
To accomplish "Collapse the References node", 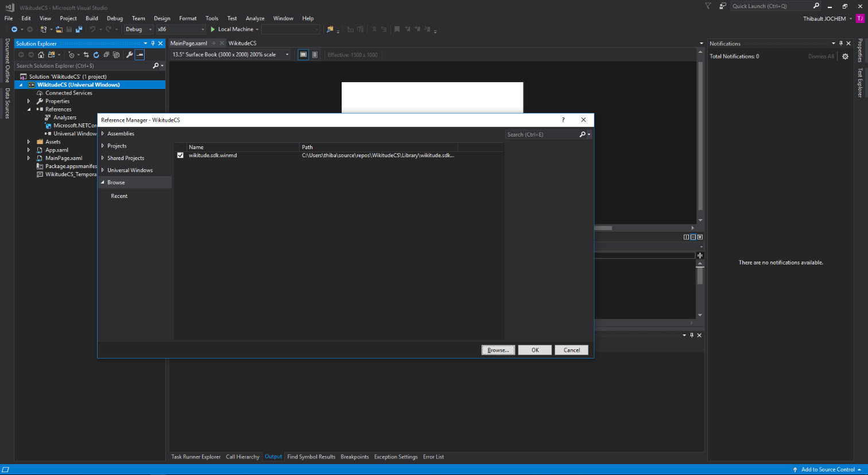I will [x=29, y=109].
